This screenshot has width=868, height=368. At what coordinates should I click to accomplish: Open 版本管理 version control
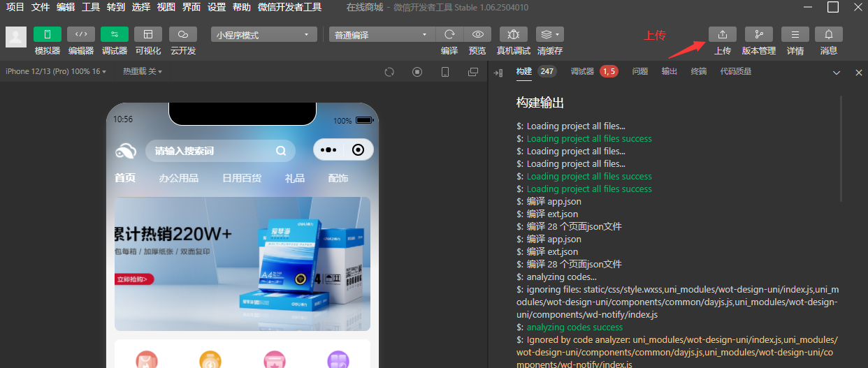coord(759,34)
